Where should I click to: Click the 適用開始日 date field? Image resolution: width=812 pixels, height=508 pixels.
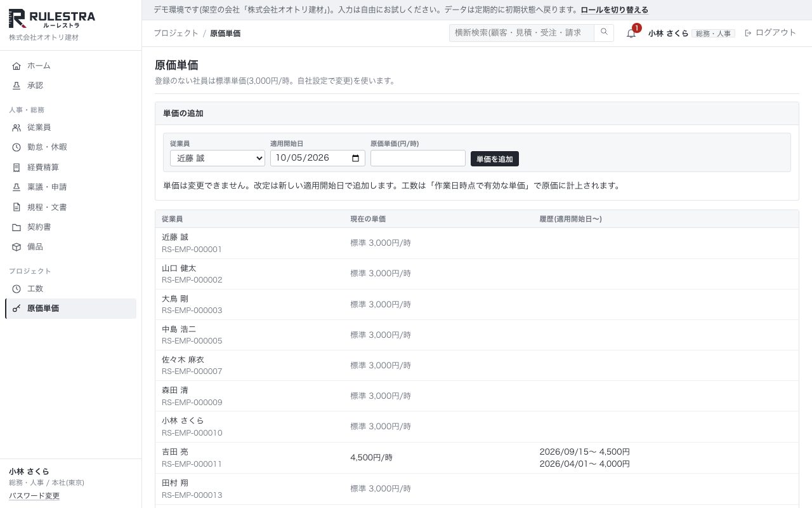[318, 158]
